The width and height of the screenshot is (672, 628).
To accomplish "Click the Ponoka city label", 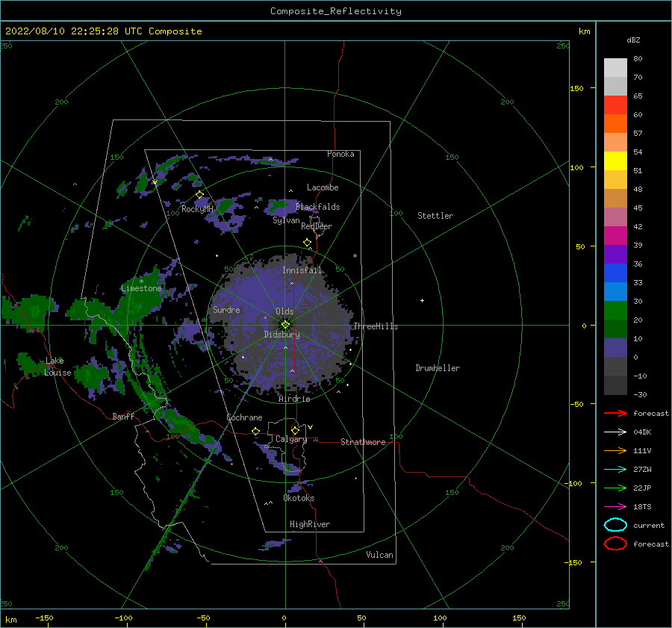I will pos(340,154).
